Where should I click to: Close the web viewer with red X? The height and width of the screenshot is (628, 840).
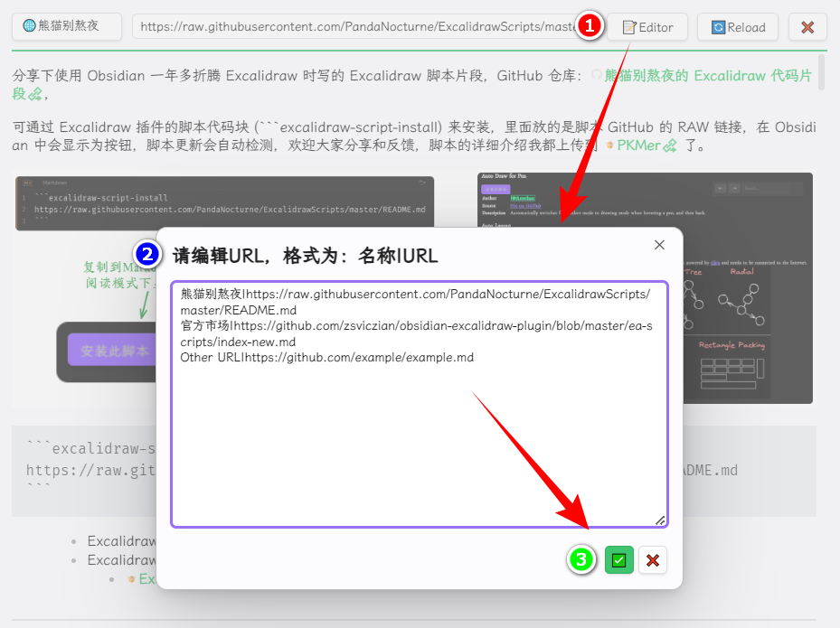807,27
